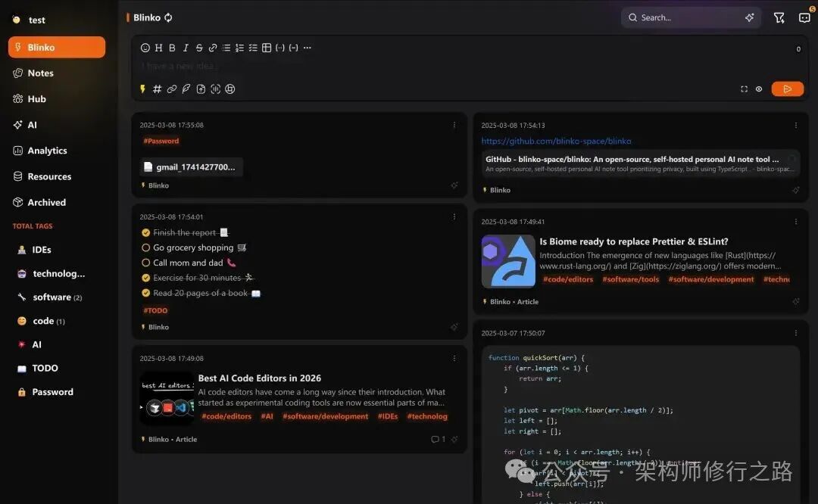Image resolution: width=818 pixels, height=504 pixels.
Task: Open the github.com/blinko-space/blinko link
Action: [x=556, y=142]
